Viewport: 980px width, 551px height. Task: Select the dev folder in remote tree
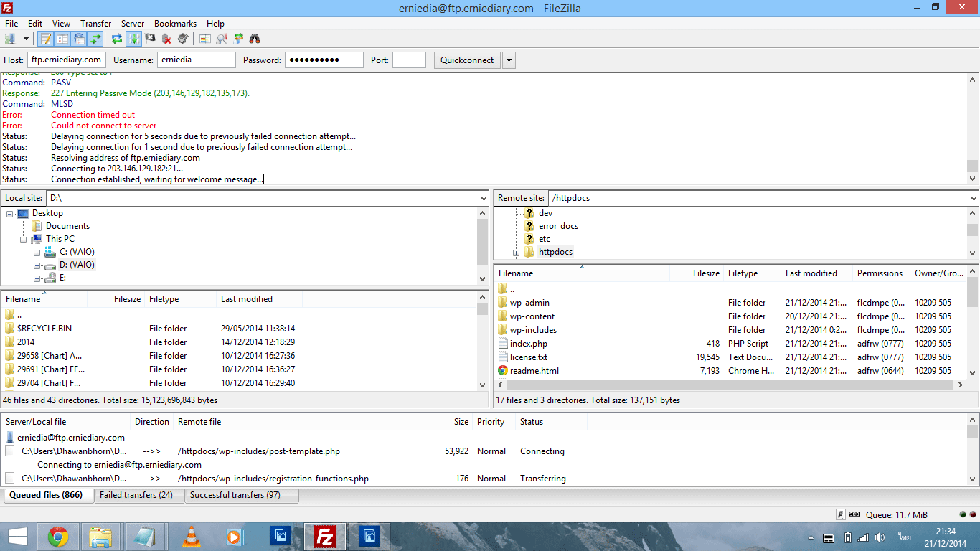pyautogui.click(x=545, y=213)
